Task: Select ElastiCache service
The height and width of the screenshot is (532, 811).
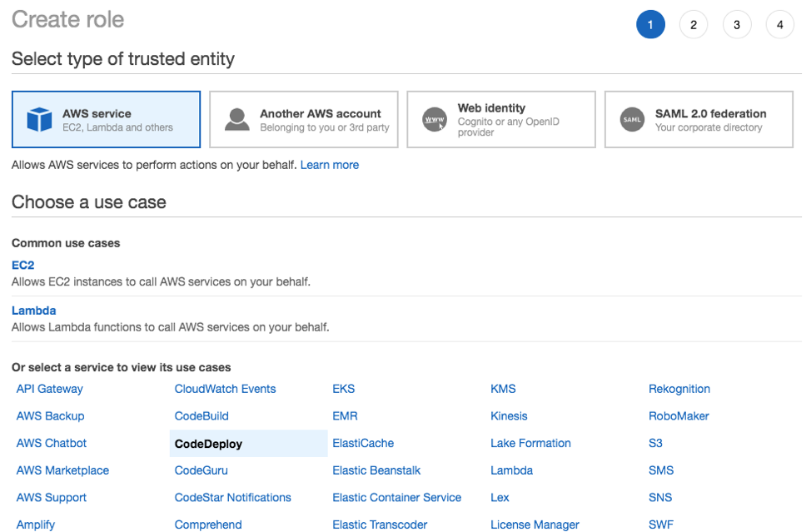Action: [x=363, y=443]
